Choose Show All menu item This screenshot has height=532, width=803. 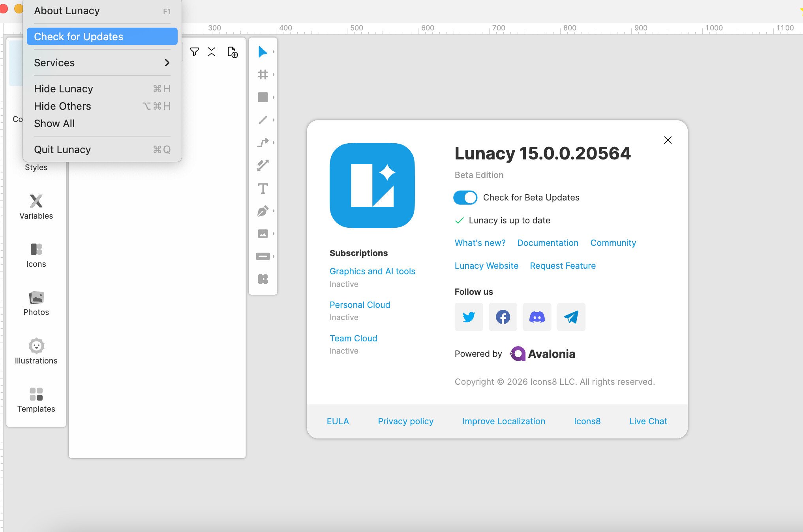[x=102, y=124]
